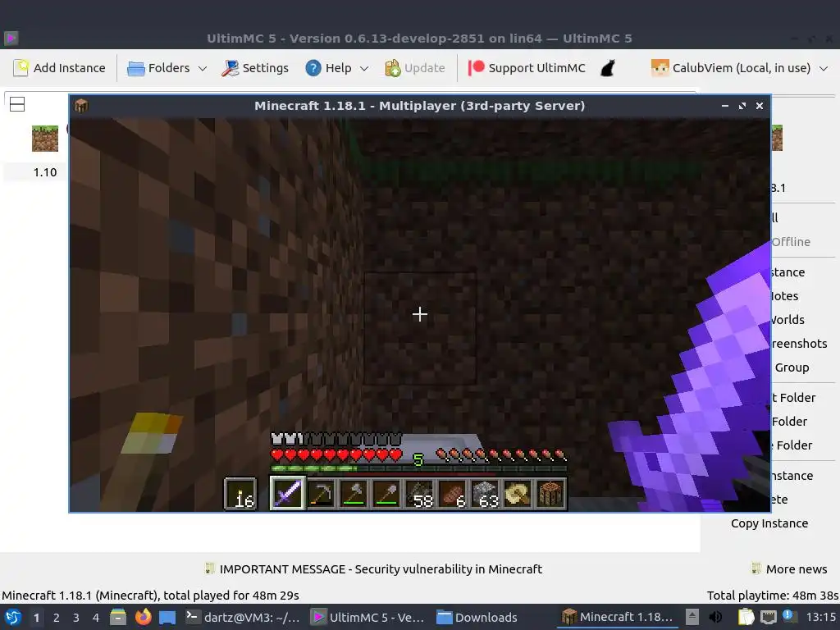Click the crosshair-targeted dirt block in game

pyautogui.click(x=420, y=328)
